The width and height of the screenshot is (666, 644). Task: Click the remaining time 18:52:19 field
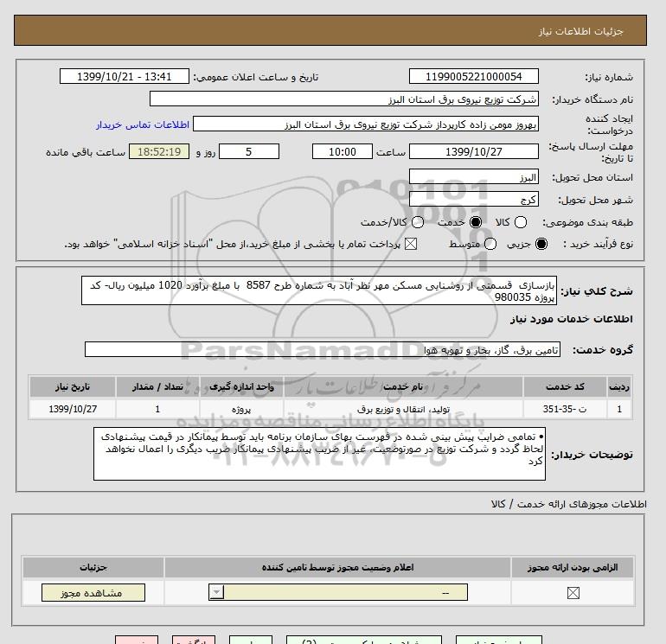pyautogui.click(x=159, y=151)
